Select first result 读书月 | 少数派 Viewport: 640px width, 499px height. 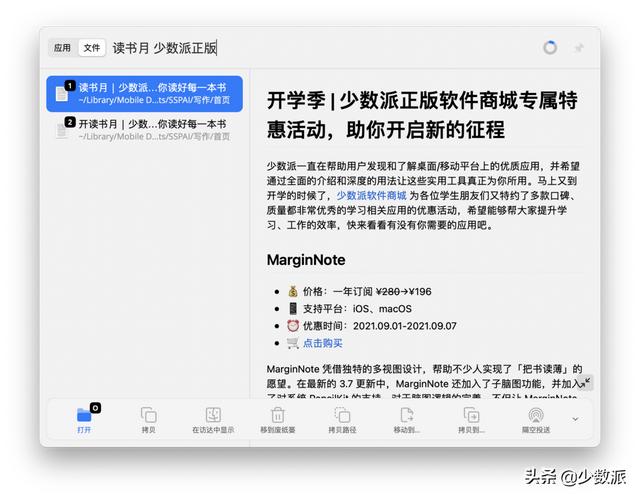click(144, 93)
